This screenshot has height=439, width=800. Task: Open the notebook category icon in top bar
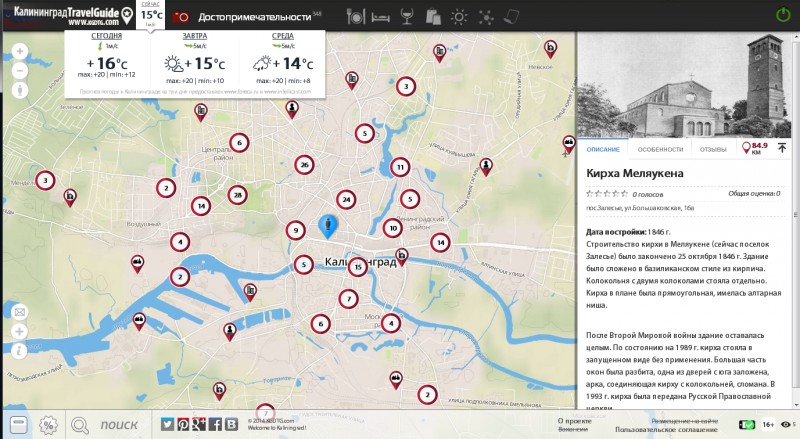[511, 17]
